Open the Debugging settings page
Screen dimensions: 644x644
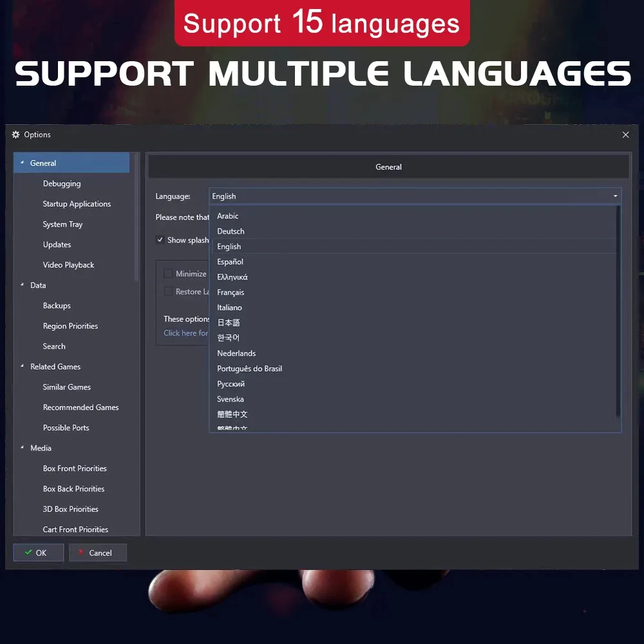pos(62,184)
